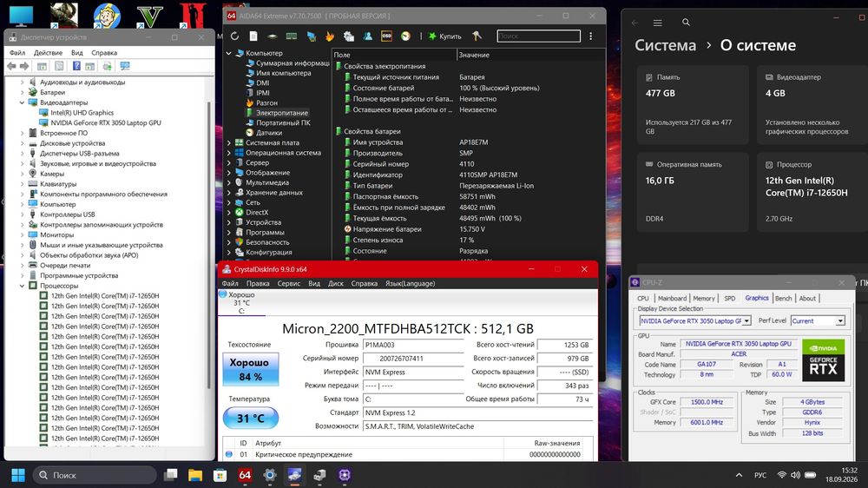
Task: Click the Back arrow in Device Manager toolbar
Action: tap(11, 66)
